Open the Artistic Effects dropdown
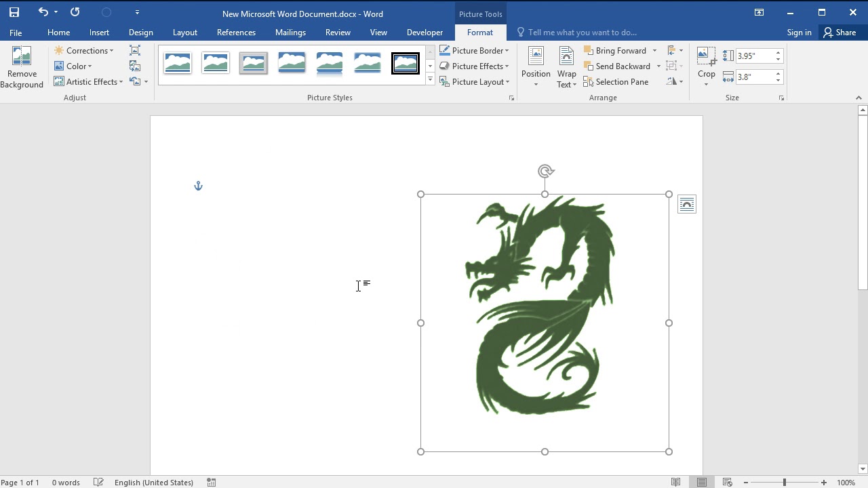 click(89, 81)
